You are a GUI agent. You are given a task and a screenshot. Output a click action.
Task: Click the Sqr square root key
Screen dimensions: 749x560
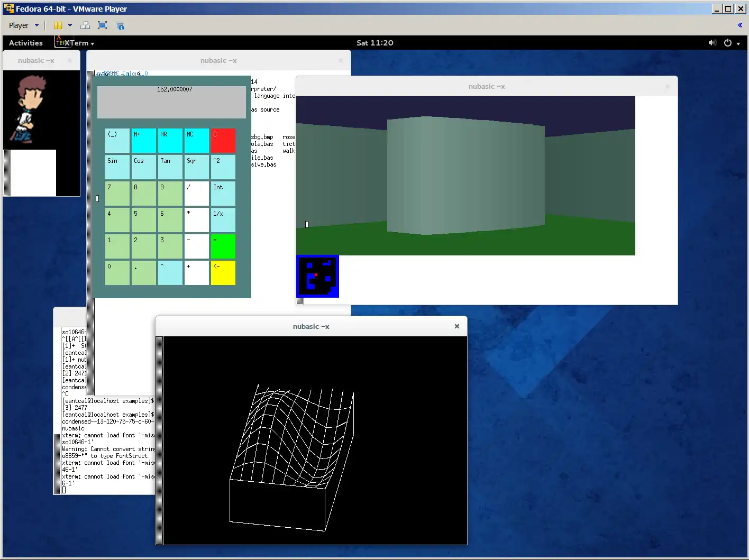tap(197, 167)
